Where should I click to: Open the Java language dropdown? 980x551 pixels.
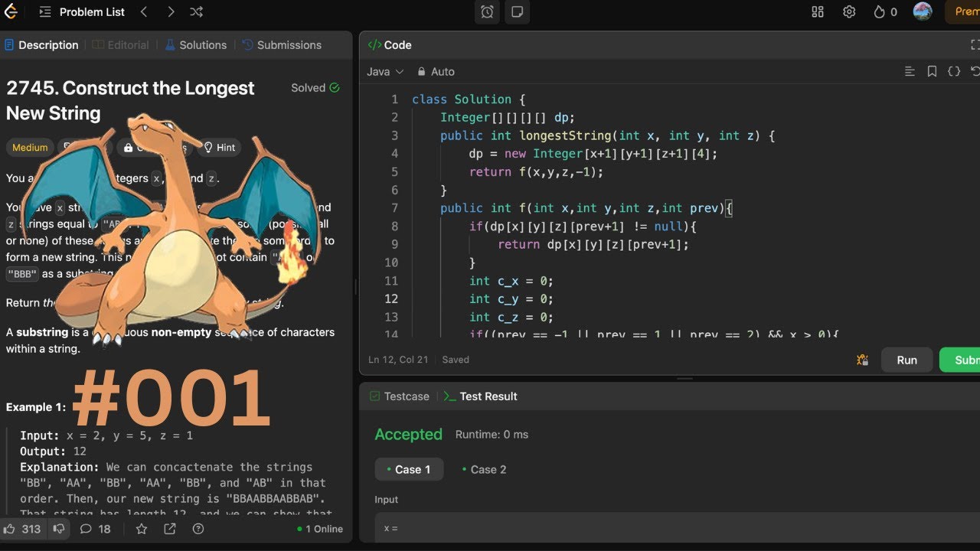pos(385,71)
